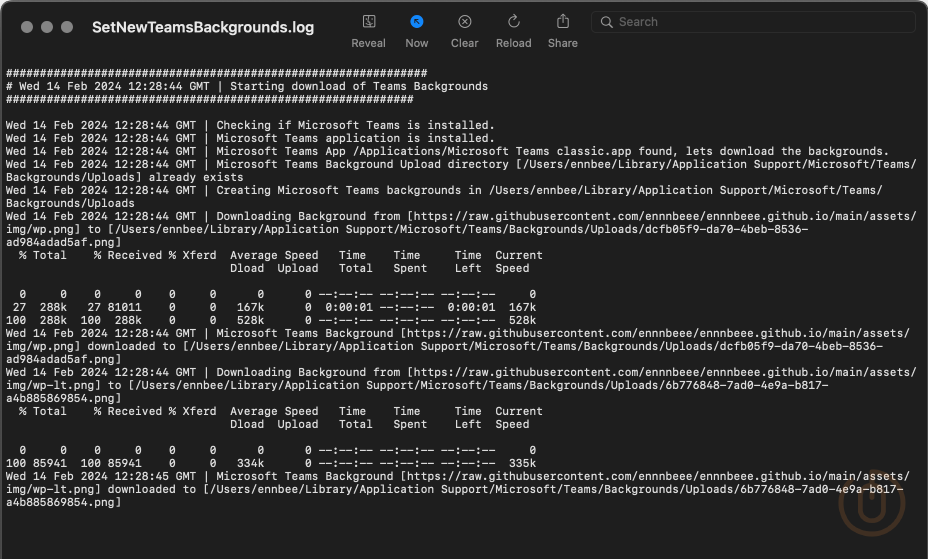Open the Share menu

pyautogui.click(x=563, y=22)
